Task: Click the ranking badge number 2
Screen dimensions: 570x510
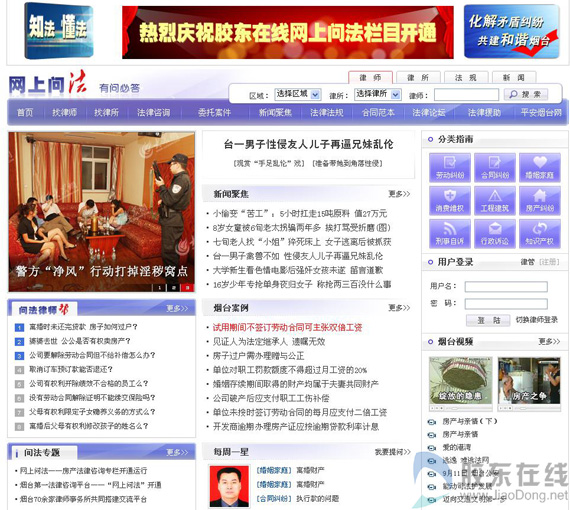Action: coord(19,342)
